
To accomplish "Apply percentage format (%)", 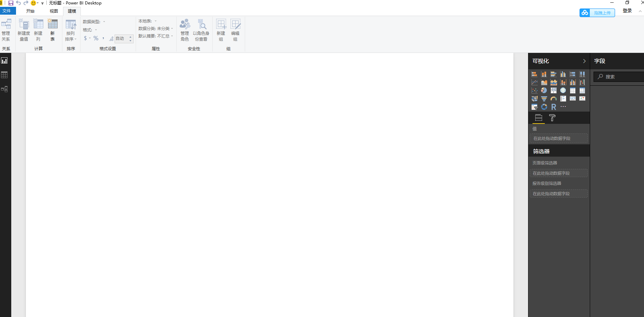I will 96,38.
